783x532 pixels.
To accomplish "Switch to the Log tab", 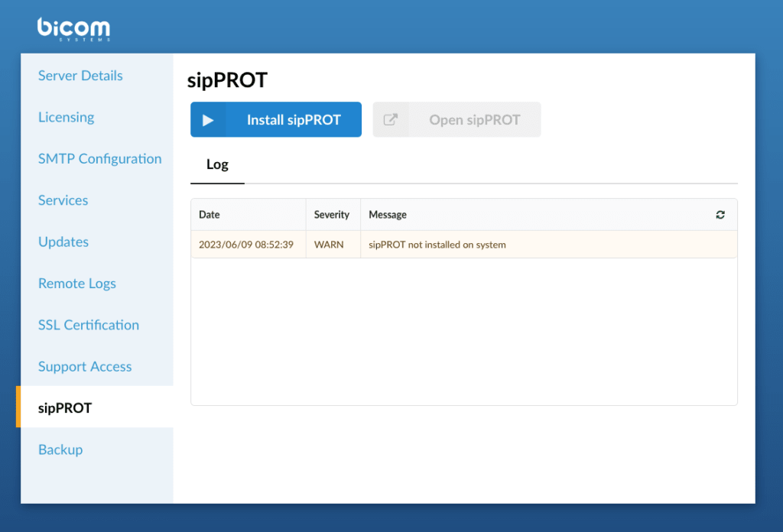I will tap(217, 164).
